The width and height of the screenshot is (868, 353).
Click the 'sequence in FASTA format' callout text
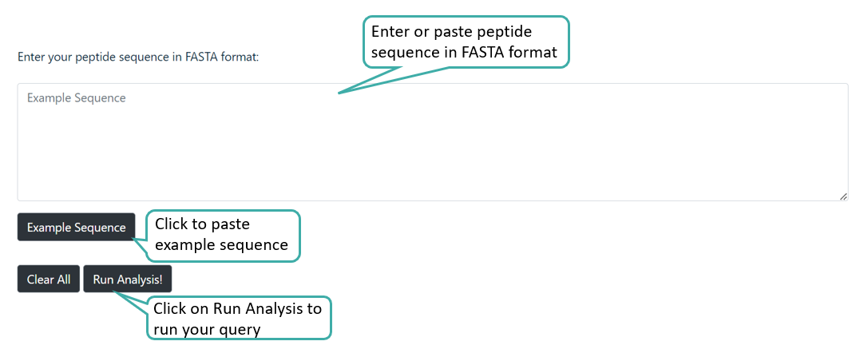point(469,54)
